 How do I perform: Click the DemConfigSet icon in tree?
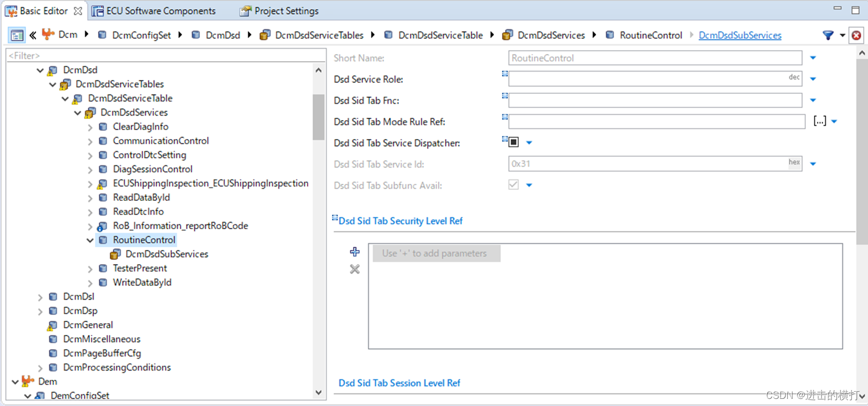click(x=40, y=396)
